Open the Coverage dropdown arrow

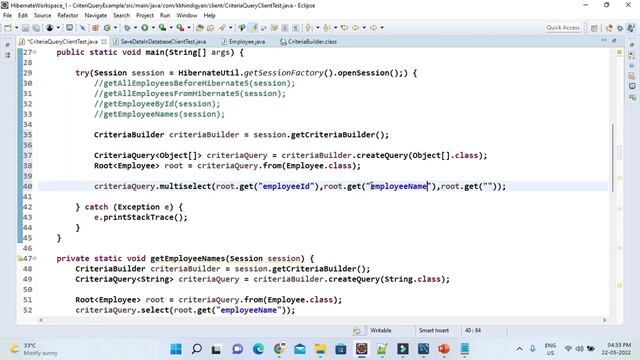[171, 28]
